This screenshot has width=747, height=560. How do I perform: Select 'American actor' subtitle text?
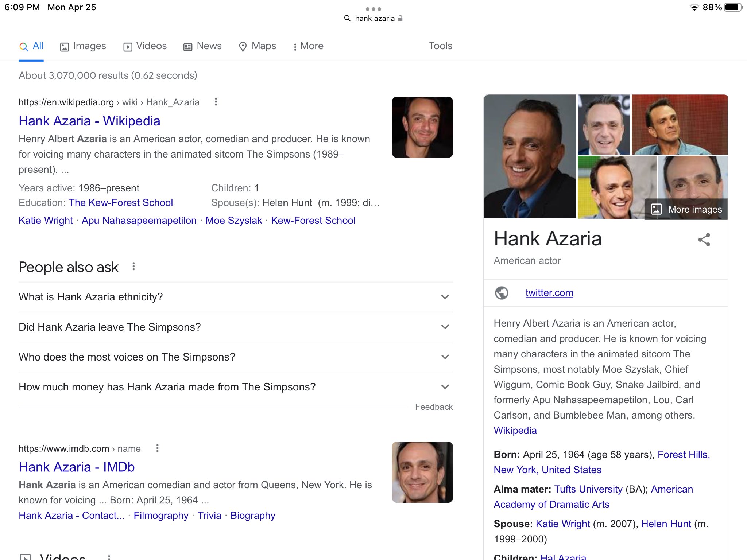pos(527,261)
